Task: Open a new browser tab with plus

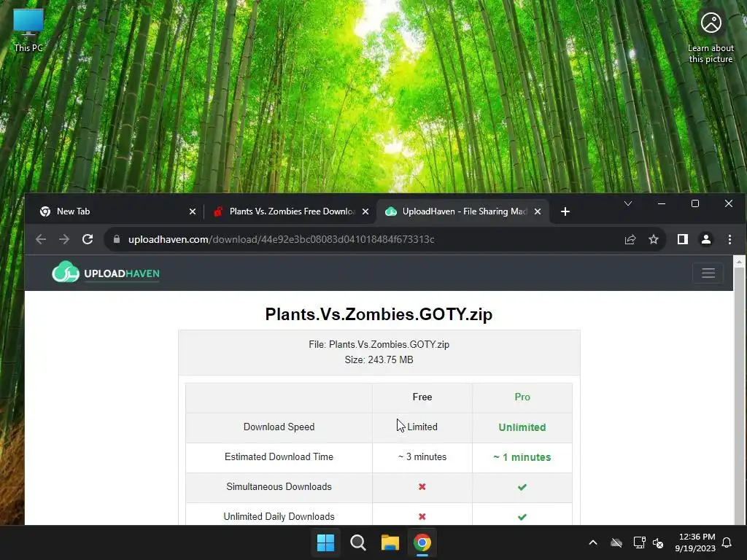Action: pyautogui.click(x=565, y=211)
